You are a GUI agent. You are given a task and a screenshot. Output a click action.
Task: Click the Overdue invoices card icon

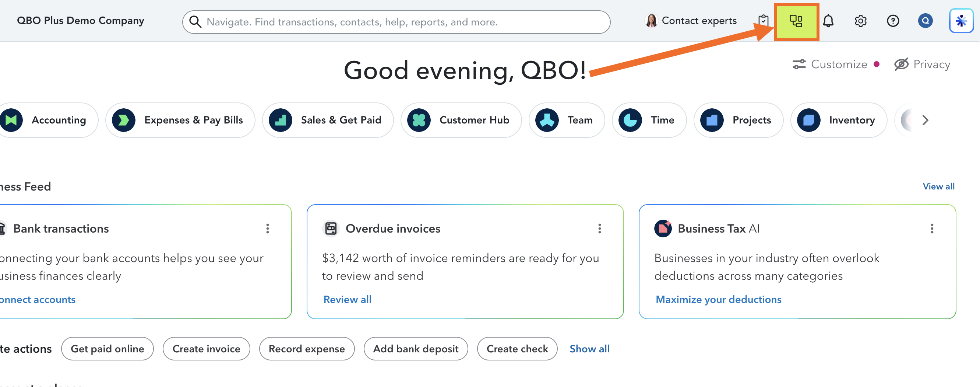pos(331,229)
